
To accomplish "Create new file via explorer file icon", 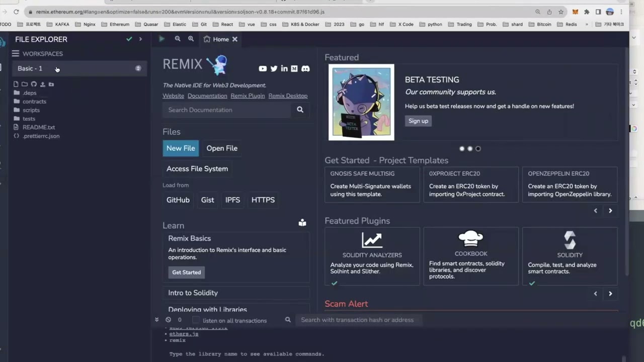I will (x=16, y=84).
